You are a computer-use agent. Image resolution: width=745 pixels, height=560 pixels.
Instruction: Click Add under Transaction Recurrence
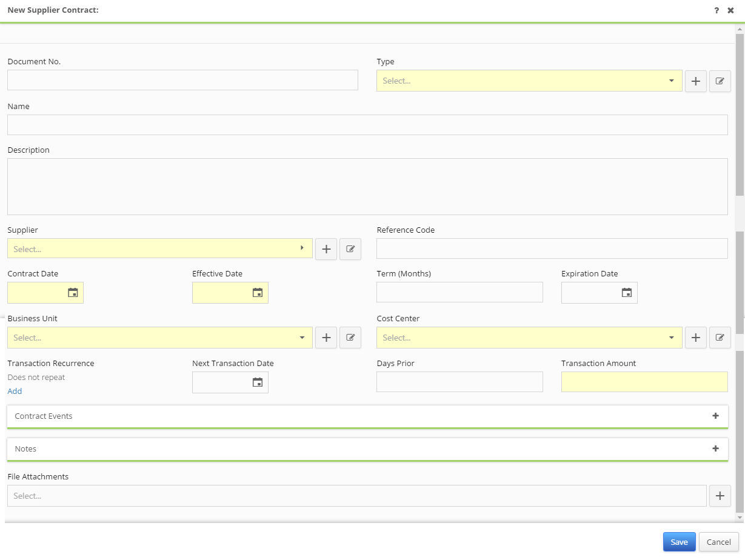[14, 391]
